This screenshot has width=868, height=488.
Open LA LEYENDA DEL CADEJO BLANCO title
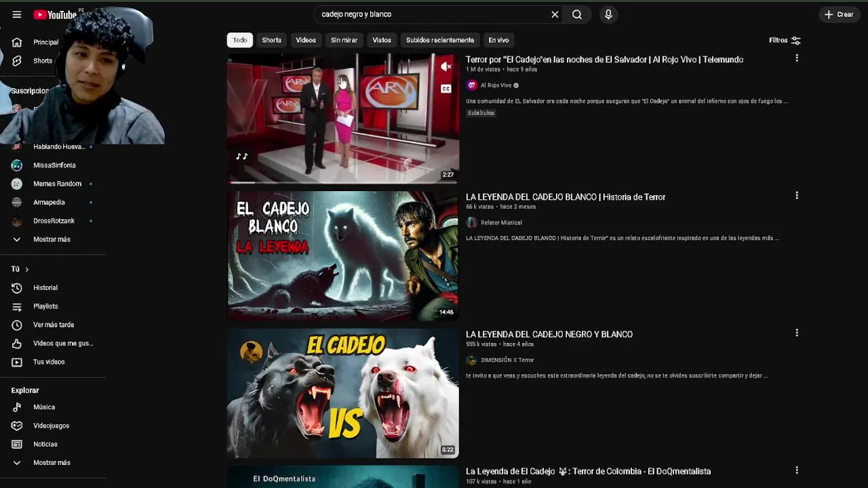pos(566,197)
